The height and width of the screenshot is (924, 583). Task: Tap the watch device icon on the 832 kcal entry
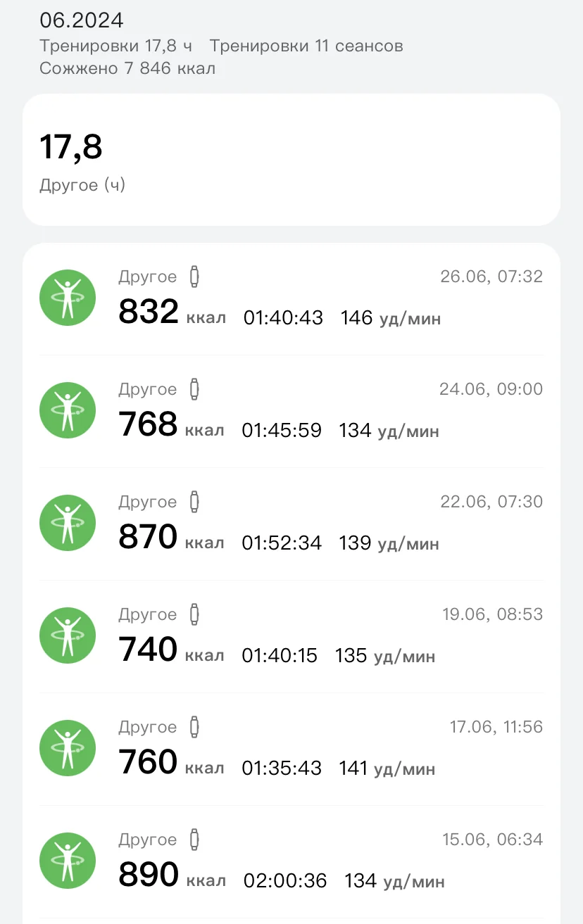pos(194,277)
